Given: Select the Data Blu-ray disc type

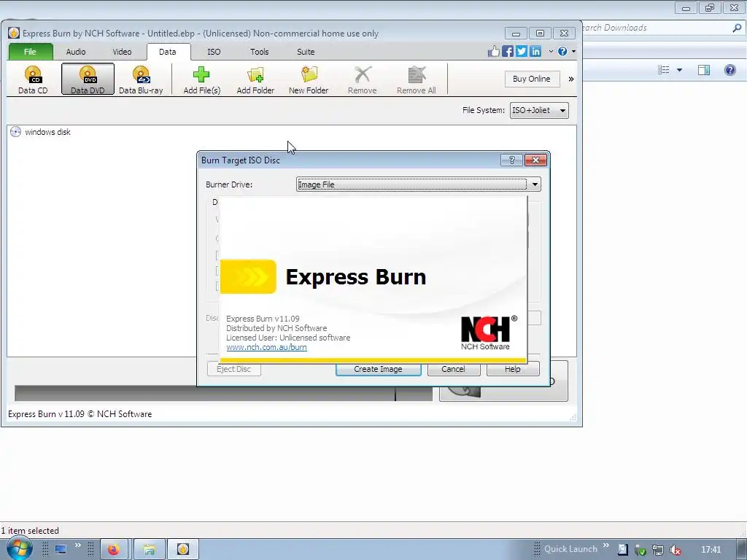Looking at the screenshot, I should (141, 79).
